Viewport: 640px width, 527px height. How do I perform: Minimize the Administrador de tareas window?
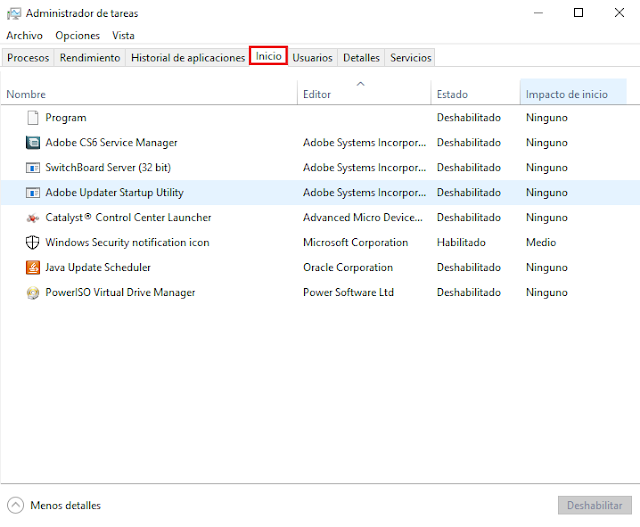point(538,13)
